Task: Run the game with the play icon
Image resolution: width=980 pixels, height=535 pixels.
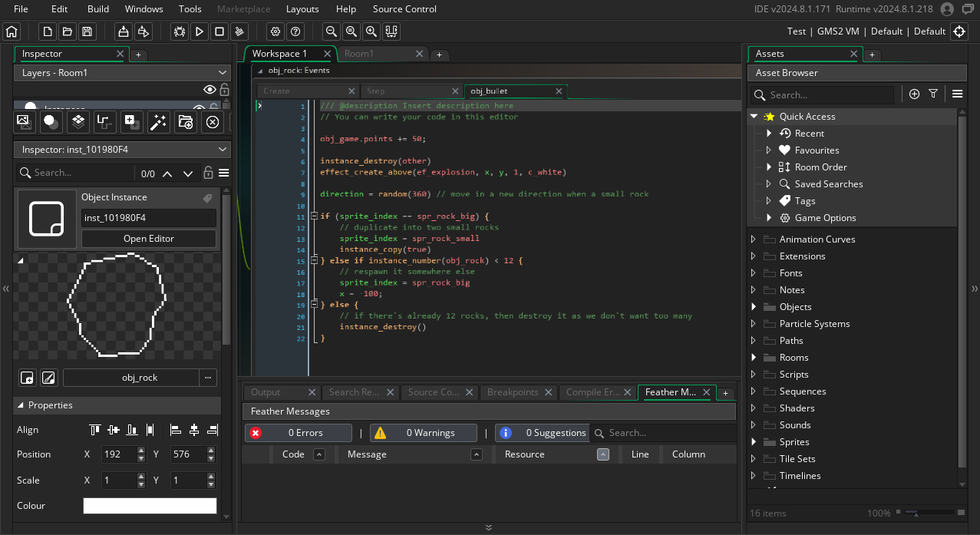Action: click(x=200, y=31)
